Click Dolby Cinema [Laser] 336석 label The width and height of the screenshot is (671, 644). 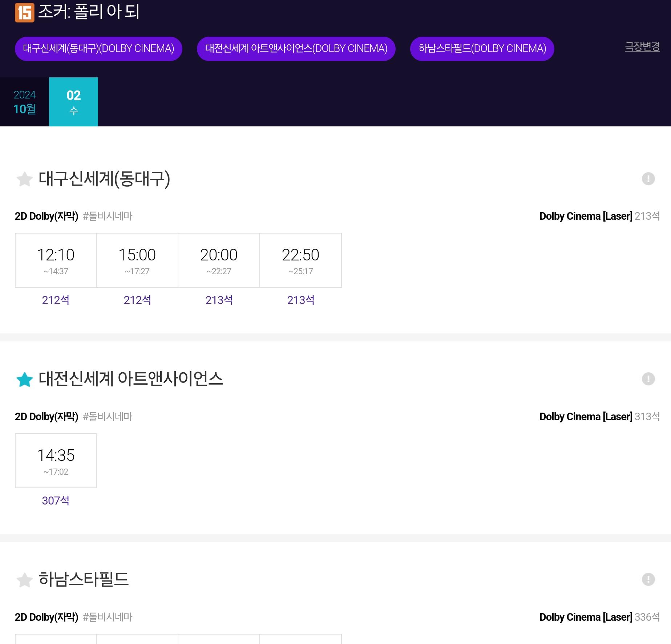599,617
